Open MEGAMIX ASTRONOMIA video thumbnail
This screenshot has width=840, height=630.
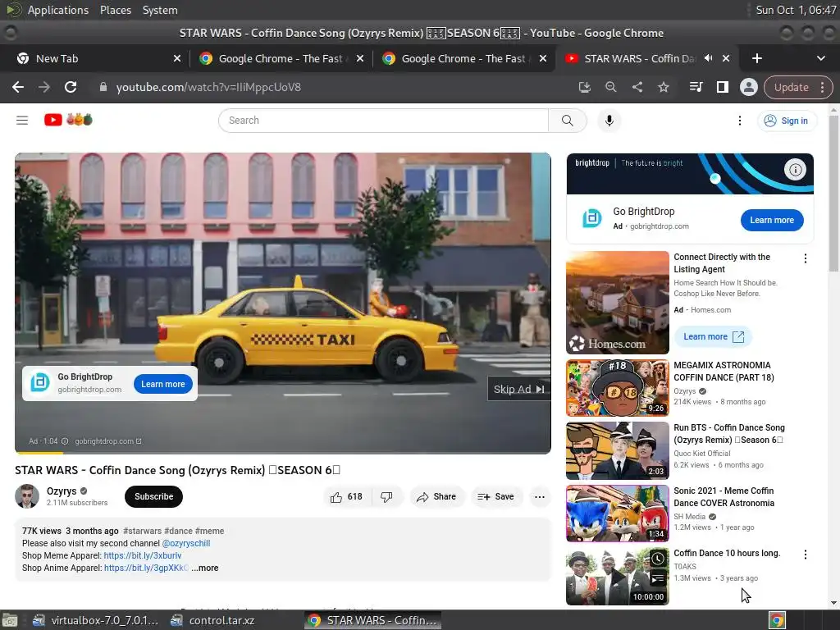617,388
